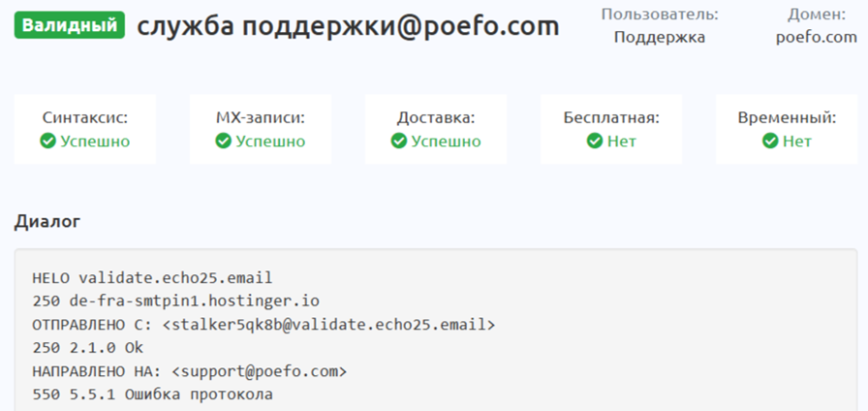Click the check icon under Временный

pos(770,142)
